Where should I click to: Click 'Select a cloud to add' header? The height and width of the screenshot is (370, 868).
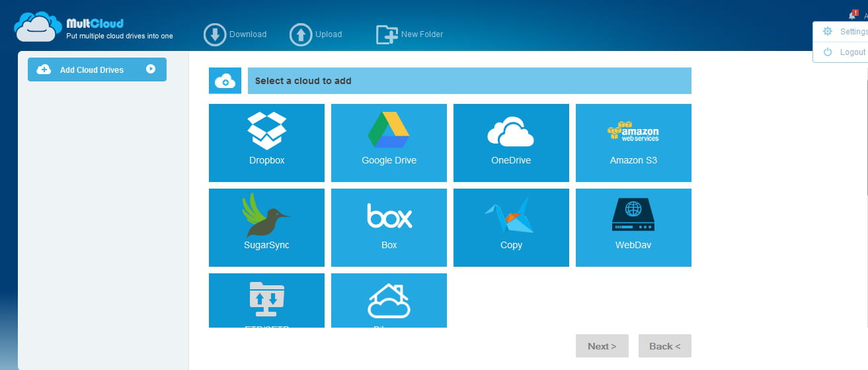point(303,81)
